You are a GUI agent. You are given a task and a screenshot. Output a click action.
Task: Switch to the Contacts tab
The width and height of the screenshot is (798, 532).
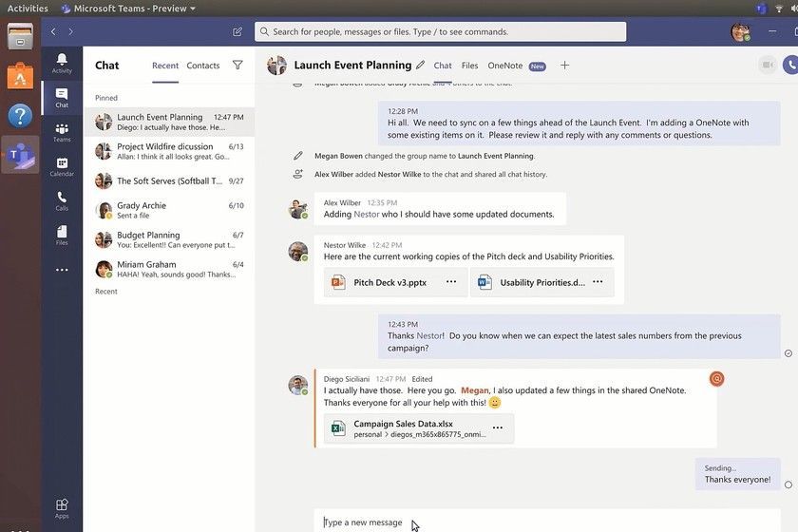[203, 66]
